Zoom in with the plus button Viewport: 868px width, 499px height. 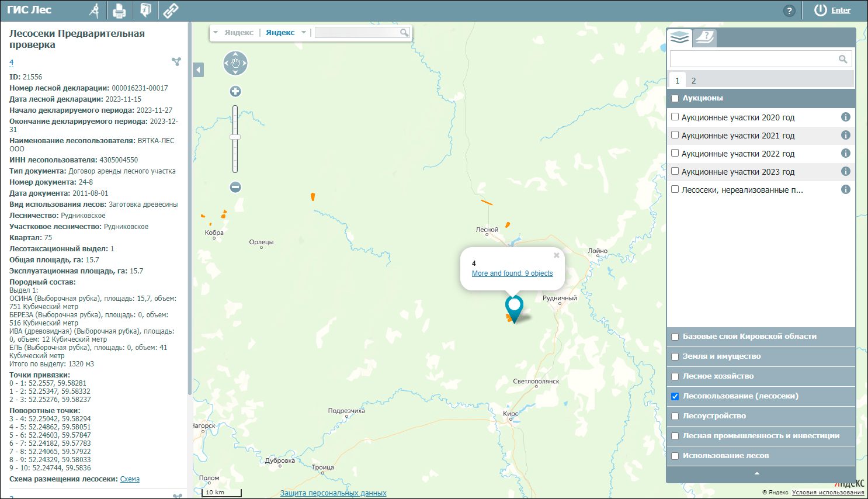coord(235,91)
